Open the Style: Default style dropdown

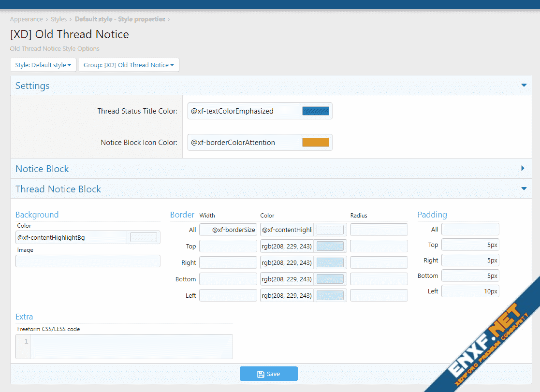coord(43,65)
